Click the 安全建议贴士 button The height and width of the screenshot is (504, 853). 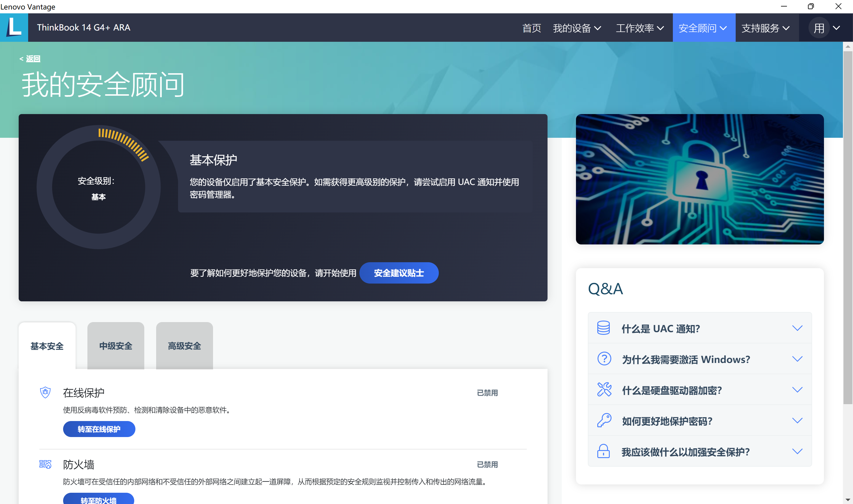pos(399,273)
